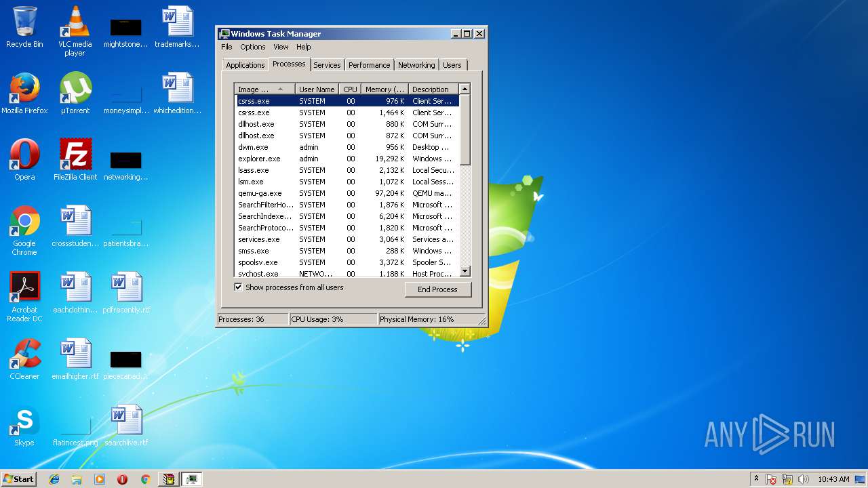Show hidden system tray icons
868x488 pixels.
coord(756,479)
